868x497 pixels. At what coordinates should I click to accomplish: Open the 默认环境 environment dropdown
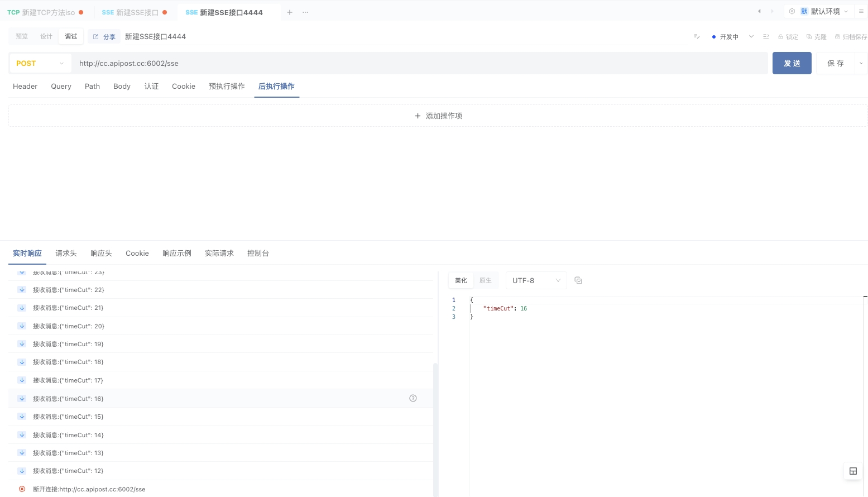825,11
